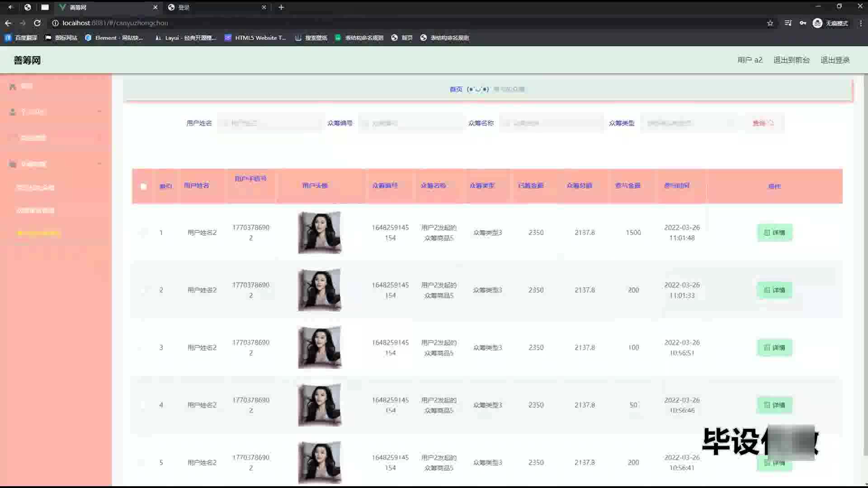Click the password key icon in the address bar

[802, 23]
